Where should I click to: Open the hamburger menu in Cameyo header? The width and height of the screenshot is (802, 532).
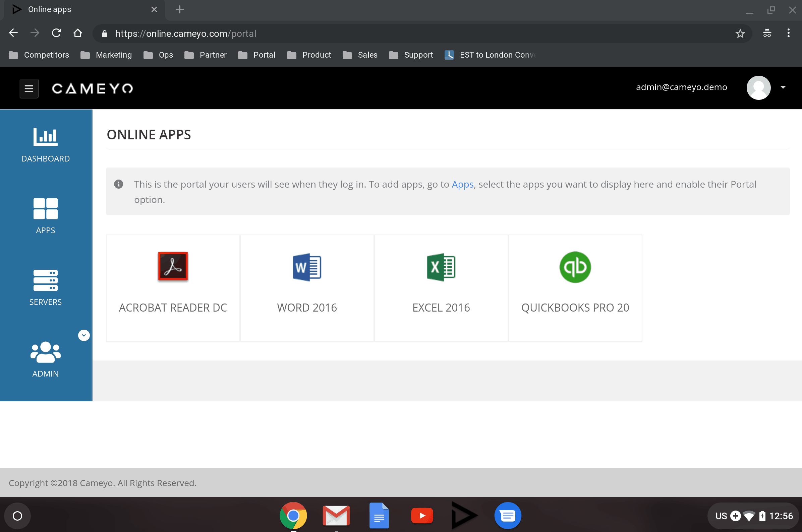pyautogui.click(x=29, y=88)
